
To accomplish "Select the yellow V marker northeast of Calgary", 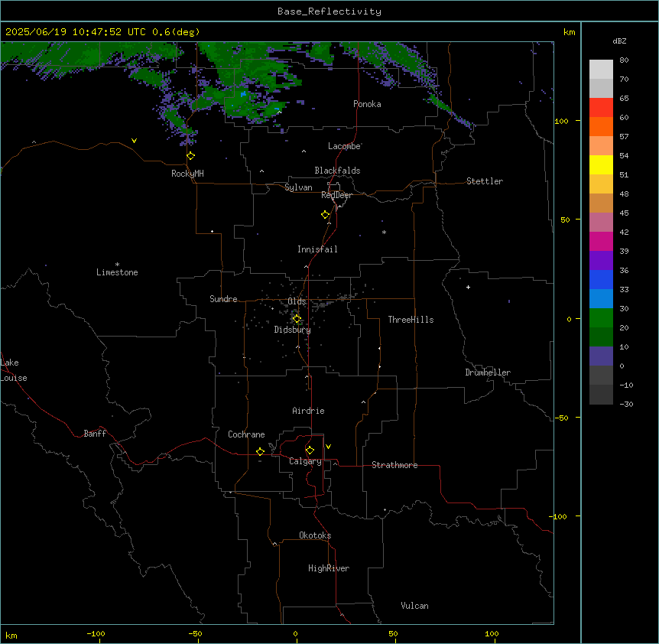I will click(328, 447).
